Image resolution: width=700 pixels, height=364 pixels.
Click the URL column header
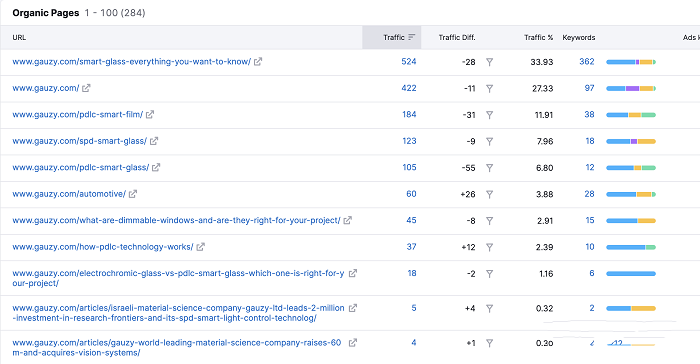point(19,38)
